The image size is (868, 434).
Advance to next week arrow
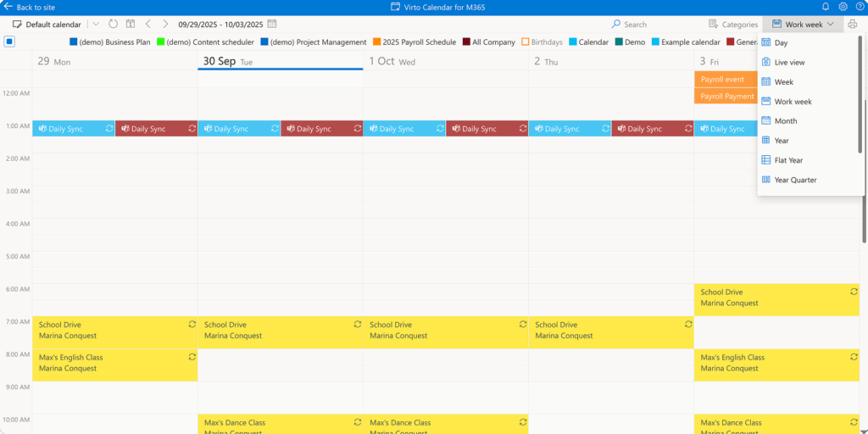(x=165, y=25)
